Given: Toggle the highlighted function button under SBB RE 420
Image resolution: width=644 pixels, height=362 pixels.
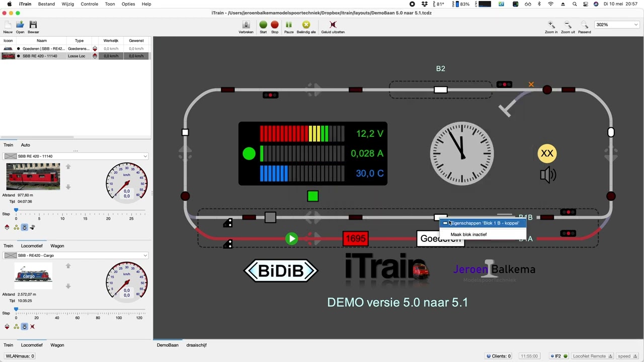Looking at the screenshot, I should pyautogui.click(x=24, y=227).
